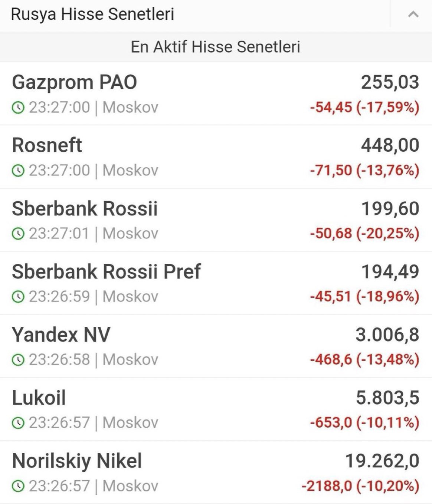Click Gazprom price 255,03

390,82
